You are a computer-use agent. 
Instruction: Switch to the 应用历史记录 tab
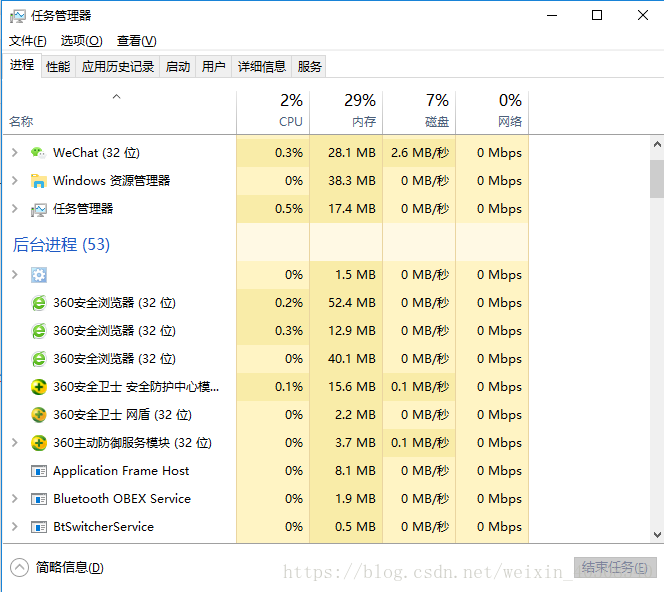[x=118, y=66]
